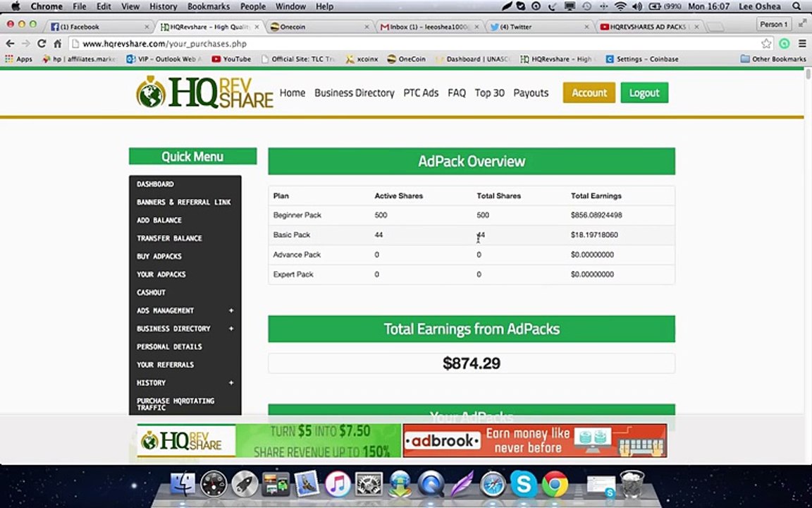This screenshot has width=812, height=508.
Task: Open the Person 1 profile switcher
Action: (x=774, y=25)
